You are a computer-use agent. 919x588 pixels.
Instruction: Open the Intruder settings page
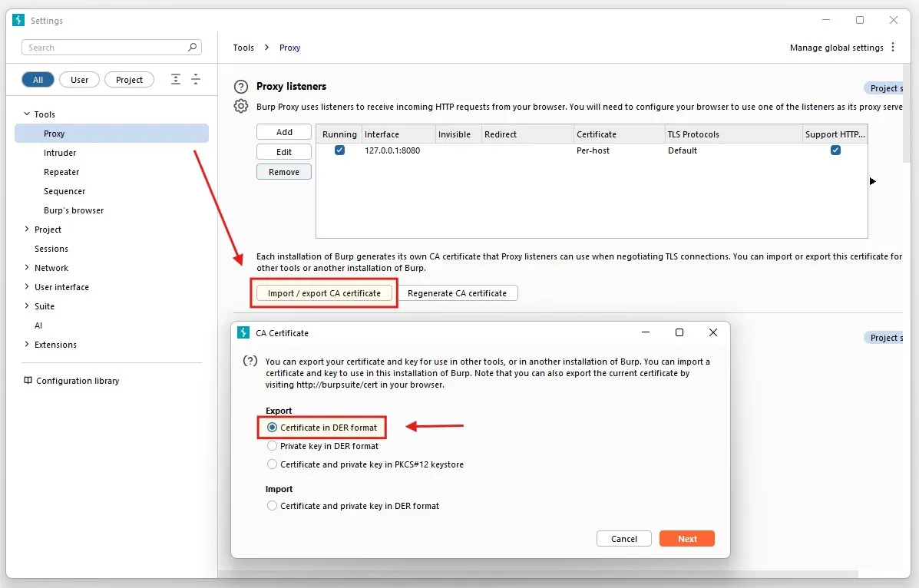pyautogui.click(x=60, y=153)
